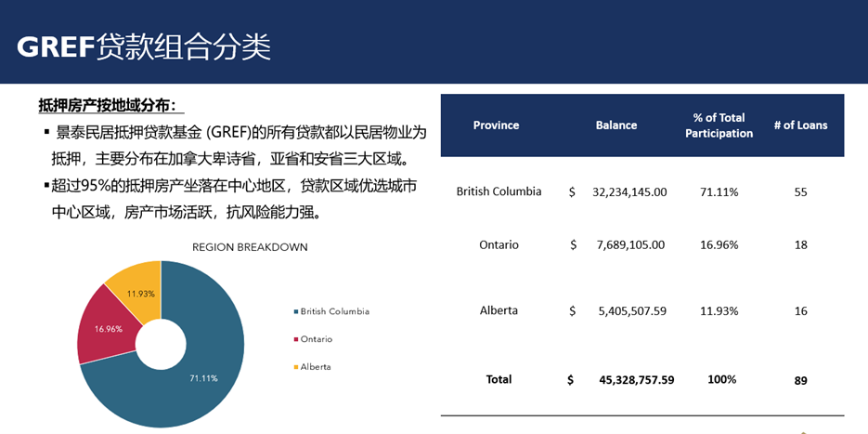Select the 71.11% pie chart data label
The width and height of the screenshot is (868, 434).
pos(203,378)
